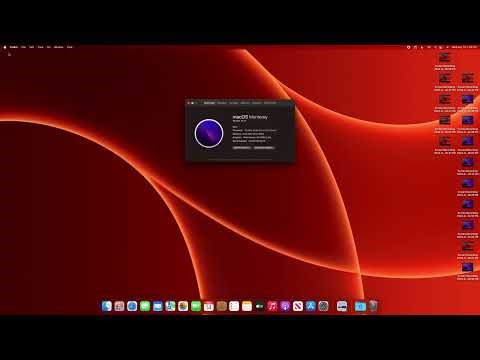Open Calendar from the Dock
Screen dimensions: 480x360
209,306
